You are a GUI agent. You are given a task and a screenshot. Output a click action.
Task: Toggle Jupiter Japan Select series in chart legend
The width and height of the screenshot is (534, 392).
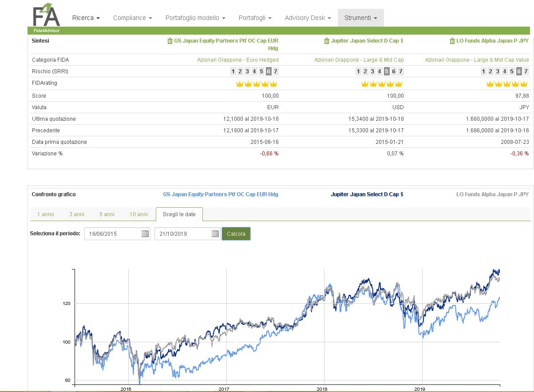(x=367, y=194)
